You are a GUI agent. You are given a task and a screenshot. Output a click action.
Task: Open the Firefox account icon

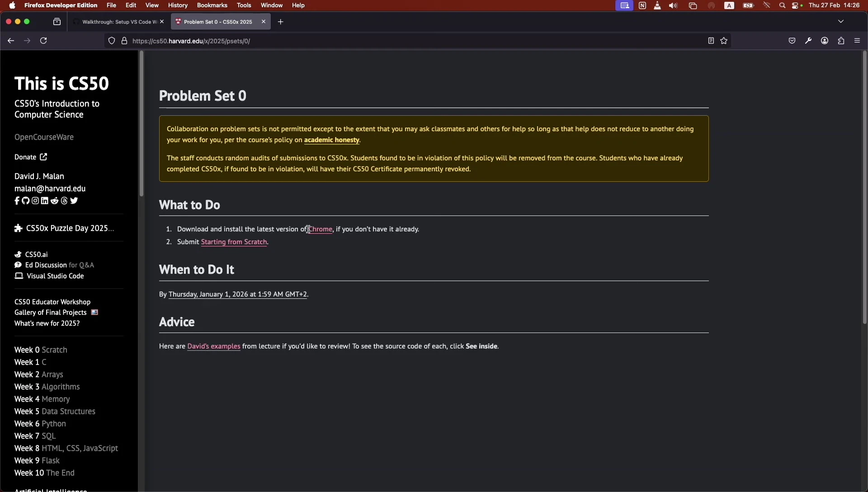coord(825,41)
